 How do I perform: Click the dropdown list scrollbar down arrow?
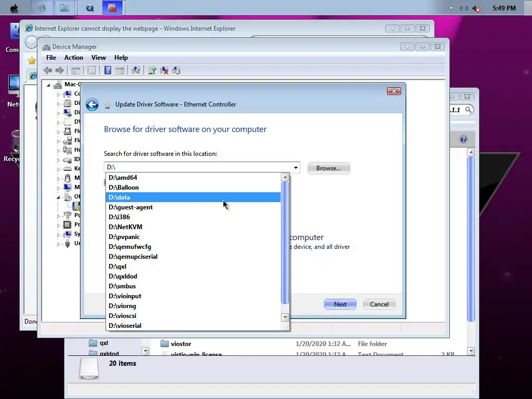(x=285, y=317)
